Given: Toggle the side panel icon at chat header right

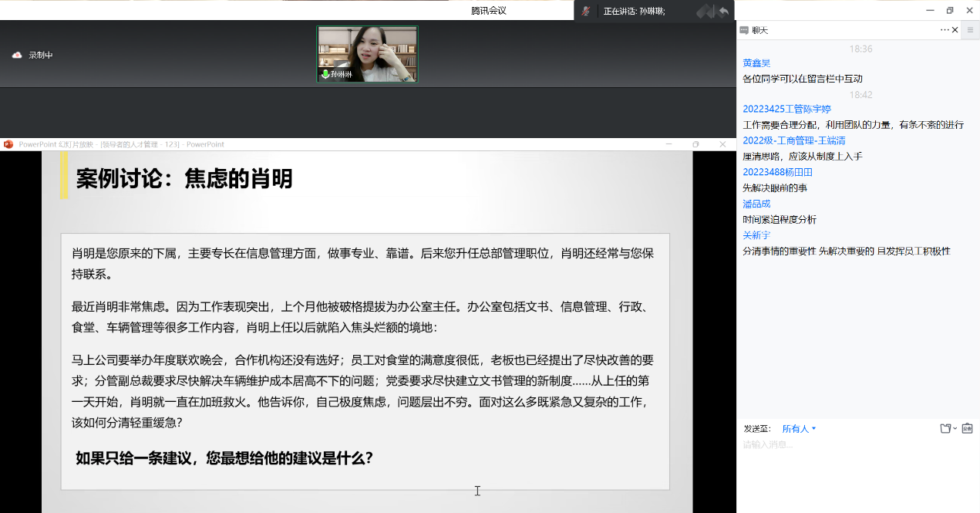Looking at the screenshot, I should [971, 30].
